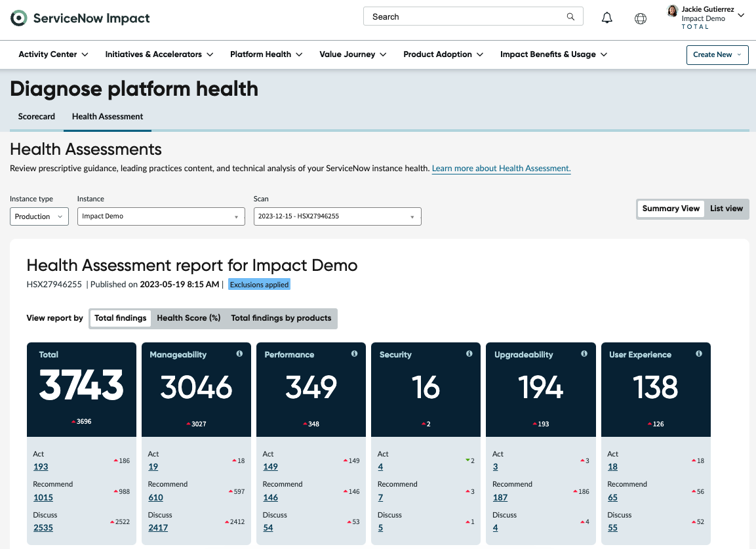The width and height of the screenshot is (756, 549).
Task: Open Manageability Act findings 19
Action: (153, 467)
